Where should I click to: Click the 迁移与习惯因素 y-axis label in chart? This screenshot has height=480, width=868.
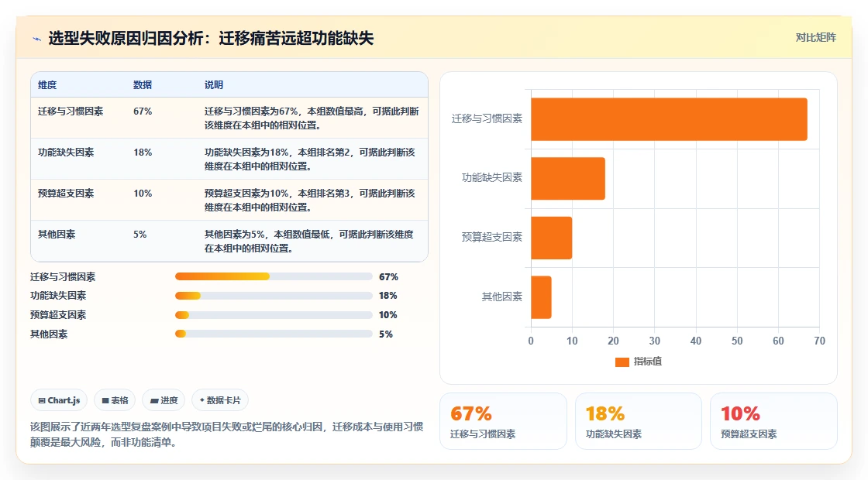click(x=487, y=118)
